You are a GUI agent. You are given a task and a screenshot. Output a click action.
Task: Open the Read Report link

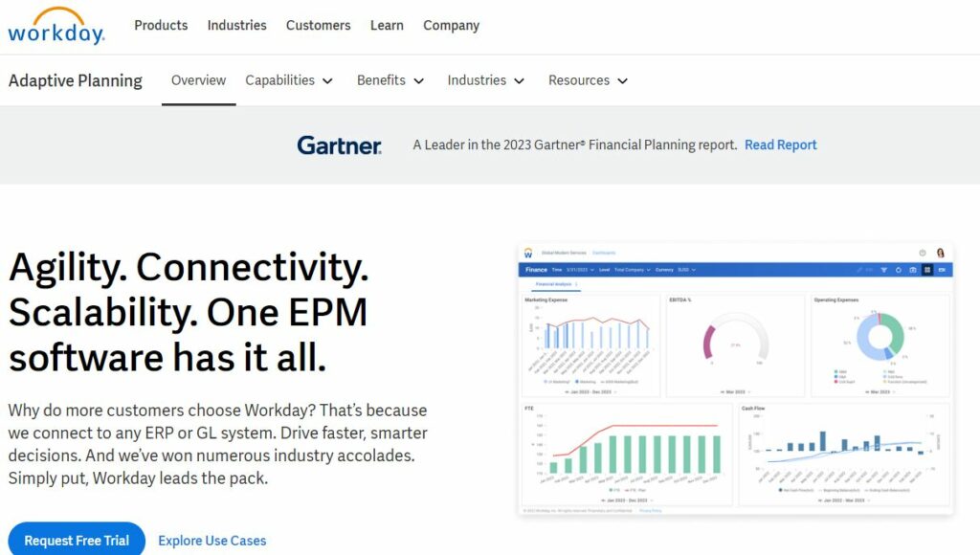[781, 145]
